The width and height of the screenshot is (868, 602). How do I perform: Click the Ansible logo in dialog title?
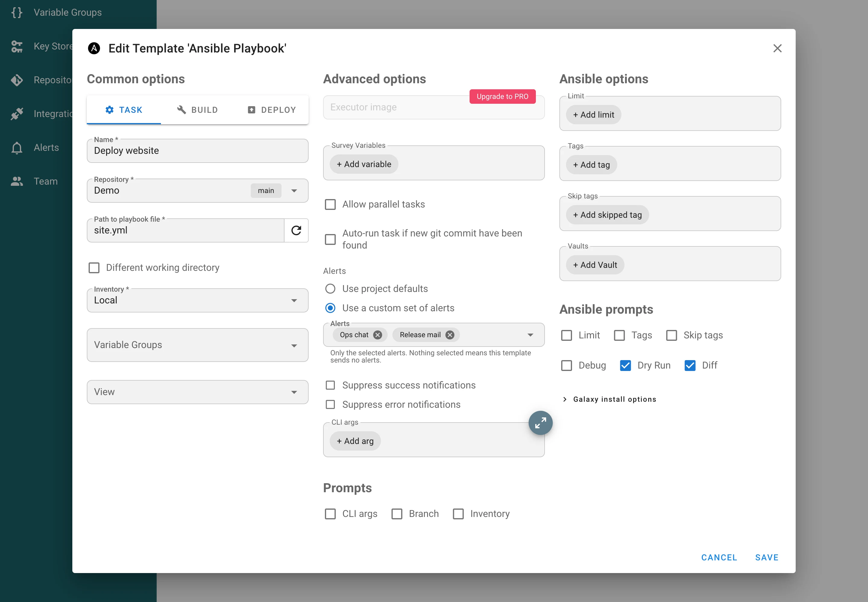[x=94, y=48]
